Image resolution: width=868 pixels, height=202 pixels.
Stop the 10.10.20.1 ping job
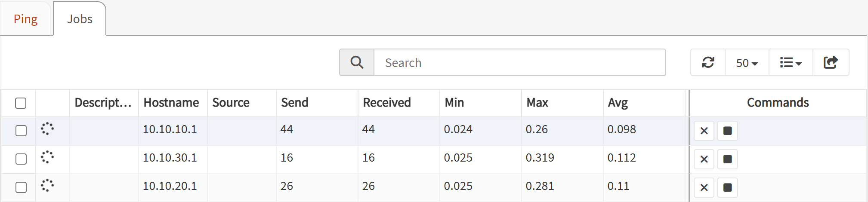tap(727, 187)
